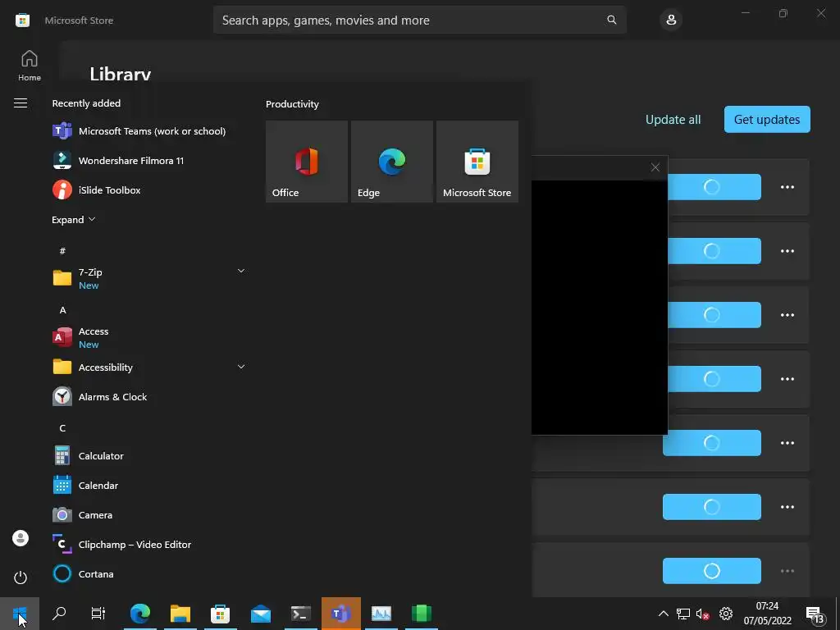
Task: Open taskbar Search
Action: tap(59, 614)
